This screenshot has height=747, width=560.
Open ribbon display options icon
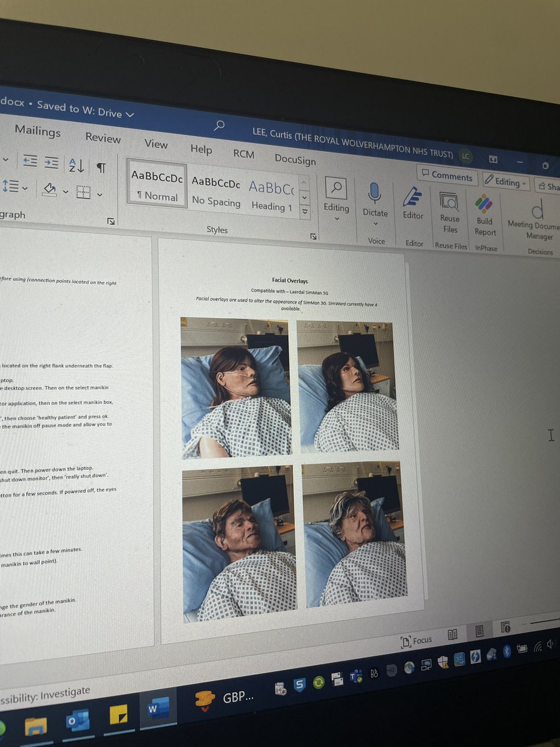(492, 159)
